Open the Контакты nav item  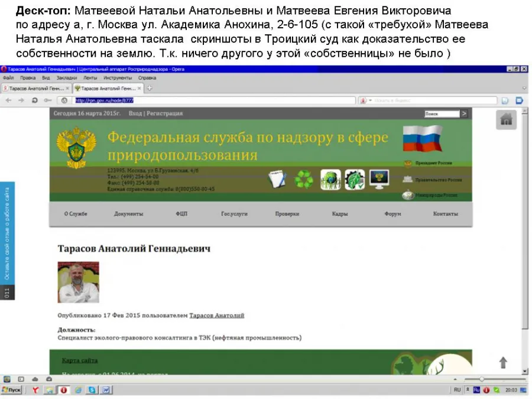pos(446,214)
